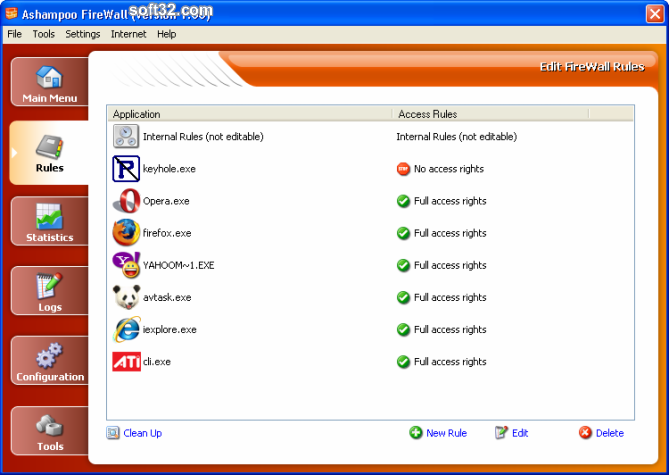Click the red stop icon for keyhole.exe
The width and height of the screenshot is (669, 475).
pos(403,169)
